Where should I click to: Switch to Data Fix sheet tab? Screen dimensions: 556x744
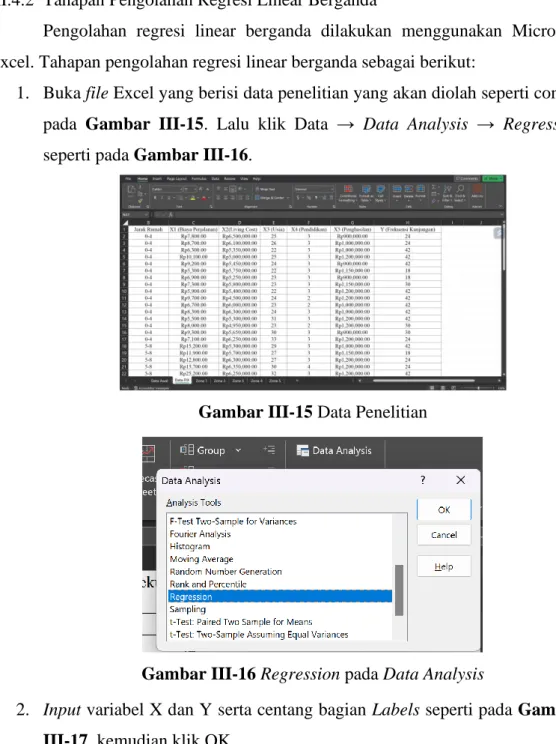tap(181, 381)
